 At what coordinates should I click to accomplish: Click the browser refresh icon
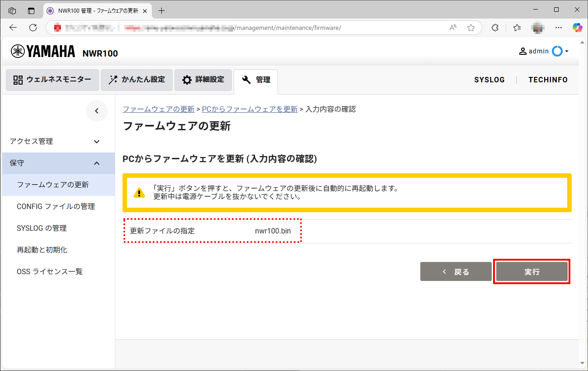point(33,27)
